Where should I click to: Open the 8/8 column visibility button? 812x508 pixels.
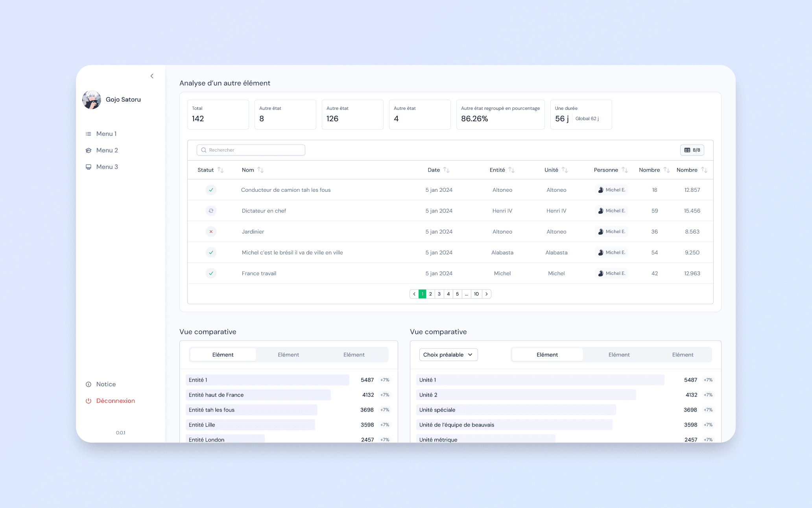[x=692, y=150]
